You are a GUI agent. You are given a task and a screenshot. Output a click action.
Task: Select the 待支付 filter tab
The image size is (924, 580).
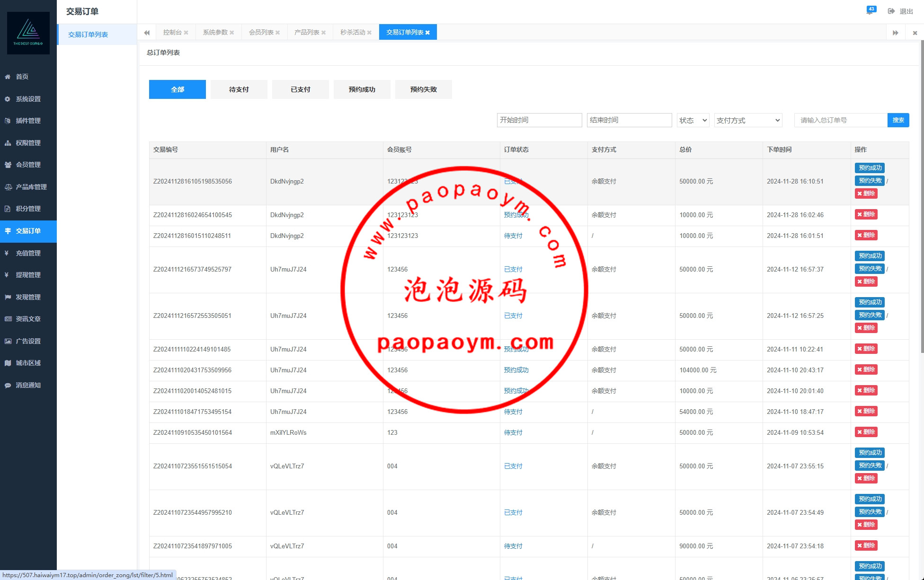[x=239, y=89]
